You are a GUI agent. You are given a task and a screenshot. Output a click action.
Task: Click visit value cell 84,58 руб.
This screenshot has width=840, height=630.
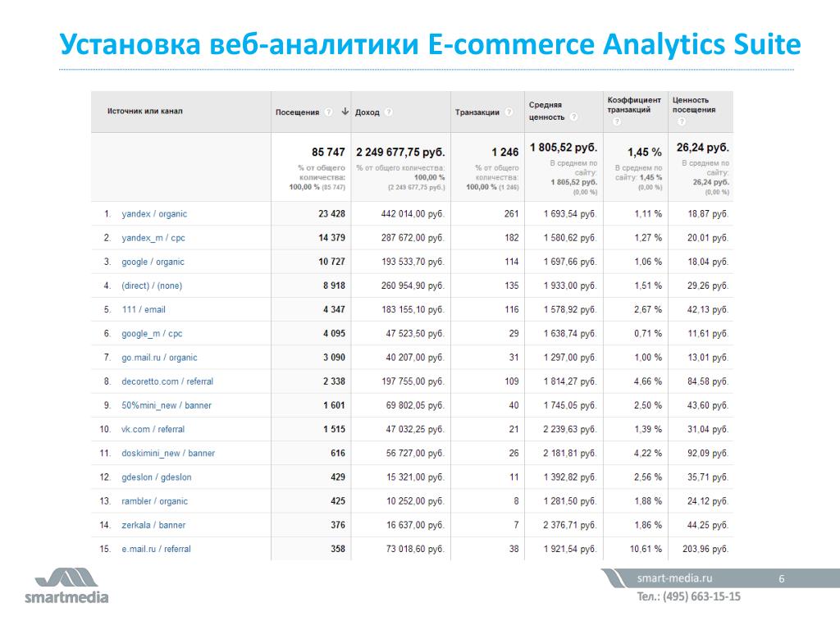click(708, 381)
